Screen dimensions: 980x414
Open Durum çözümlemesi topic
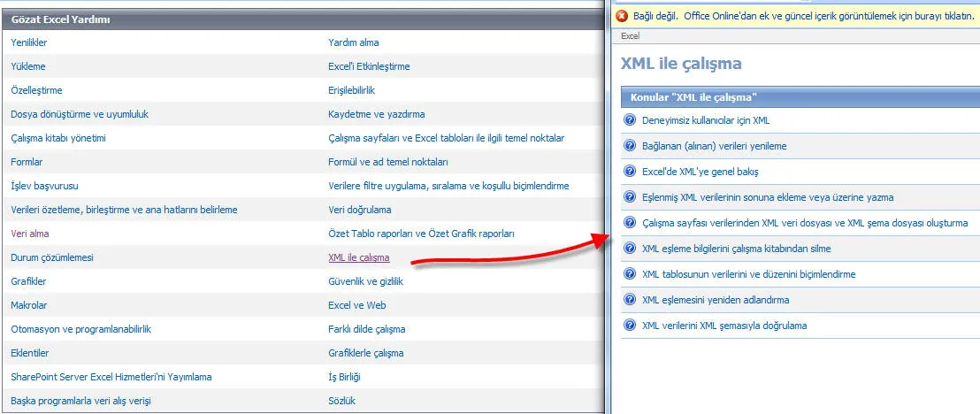[x=51, y=258]
